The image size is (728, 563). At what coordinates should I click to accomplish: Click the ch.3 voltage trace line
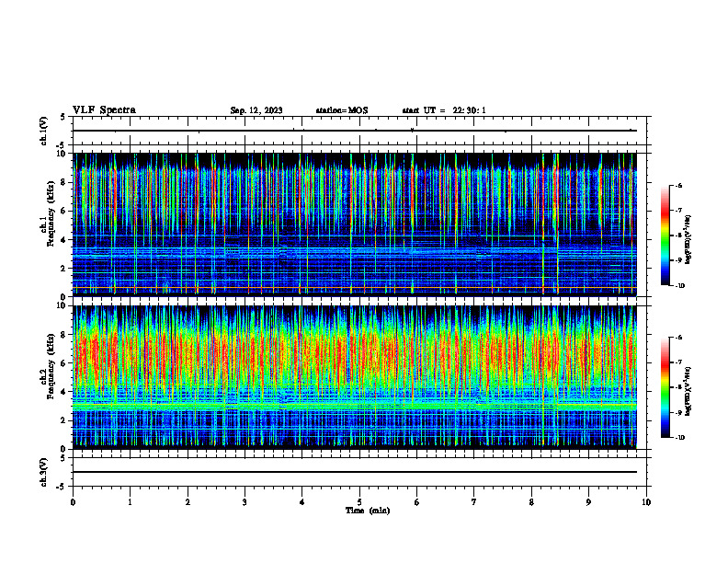click(x=355, y=472)
